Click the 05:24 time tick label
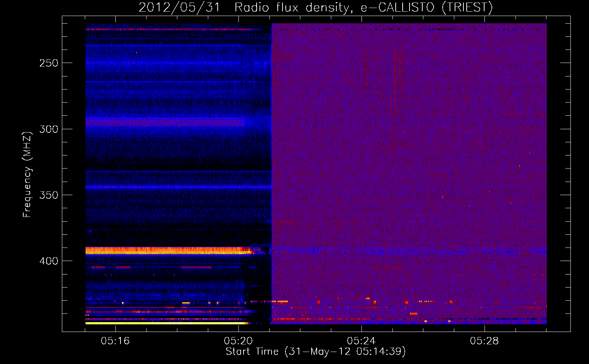This screenshot has height=364, width=589. pos(361,341)
